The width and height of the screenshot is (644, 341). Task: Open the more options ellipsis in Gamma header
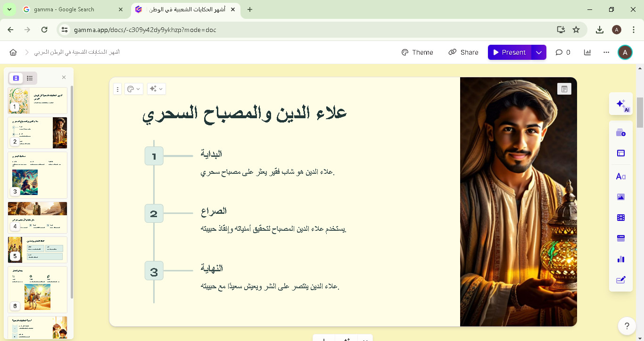pyautogui.click(x=606, y=52)
